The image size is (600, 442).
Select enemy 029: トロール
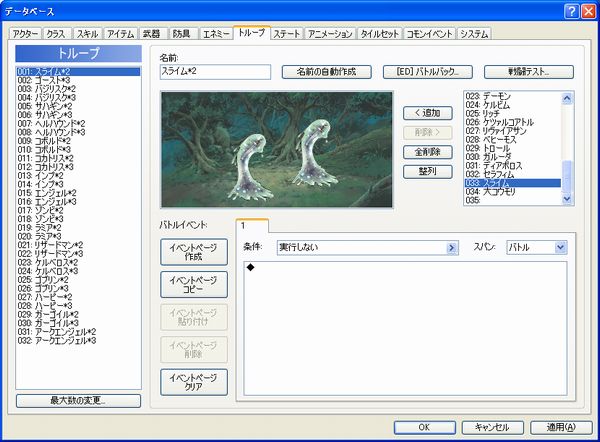(513, 148)
